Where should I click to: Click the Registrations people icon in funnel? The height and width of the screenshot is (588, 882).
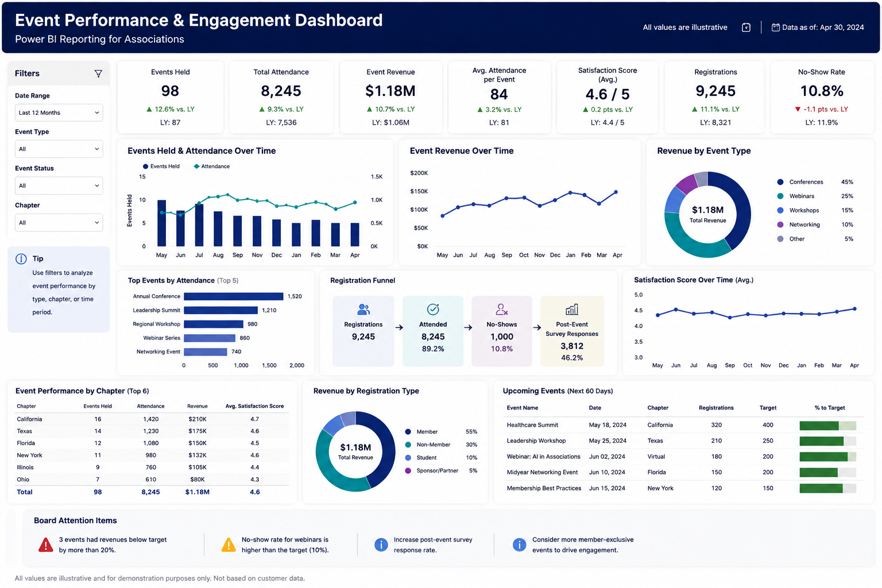(x=363, y=310)
